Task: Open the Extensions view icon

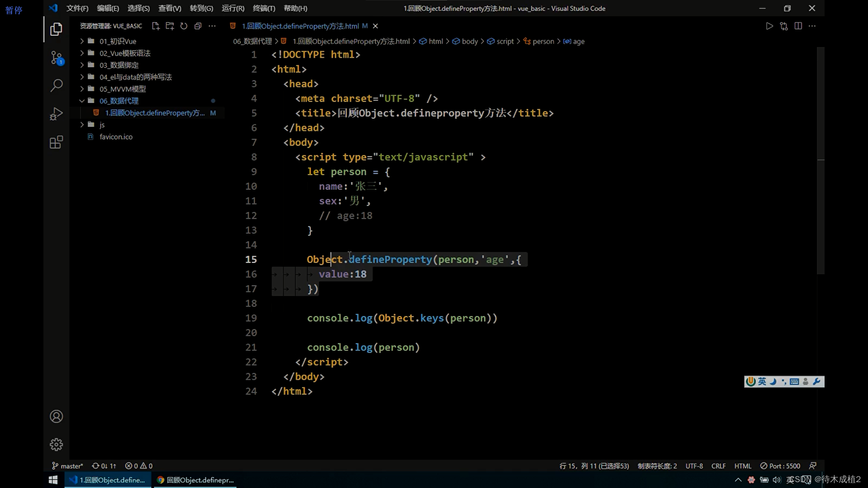Action: (x=56, y=142)
